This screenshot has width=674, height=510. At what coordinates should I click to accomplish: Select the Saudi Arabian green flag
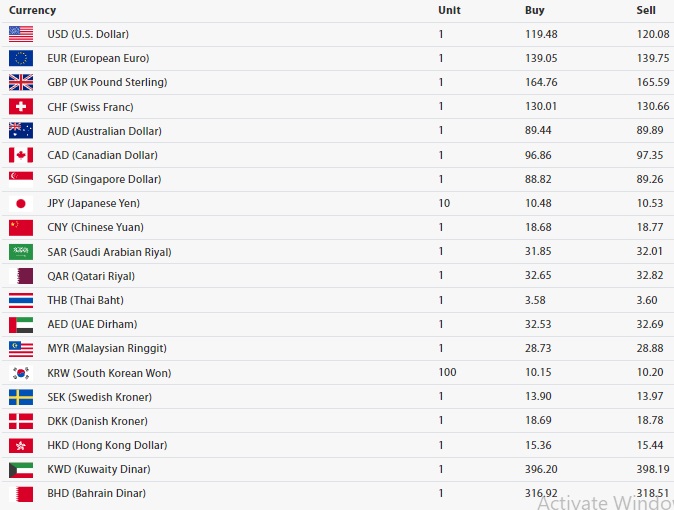pos(21,252)
